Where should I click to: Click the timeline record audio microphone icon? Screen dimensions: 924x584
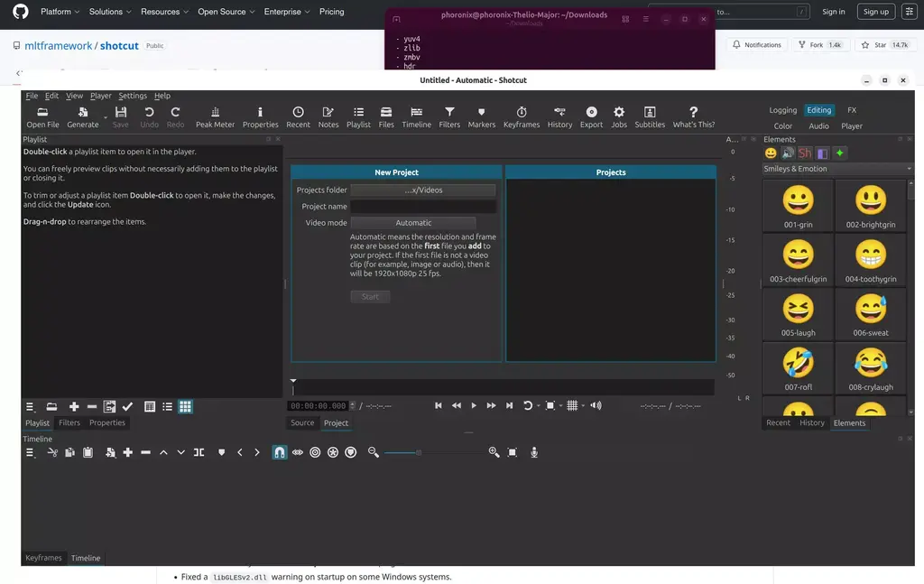point(534,452)
